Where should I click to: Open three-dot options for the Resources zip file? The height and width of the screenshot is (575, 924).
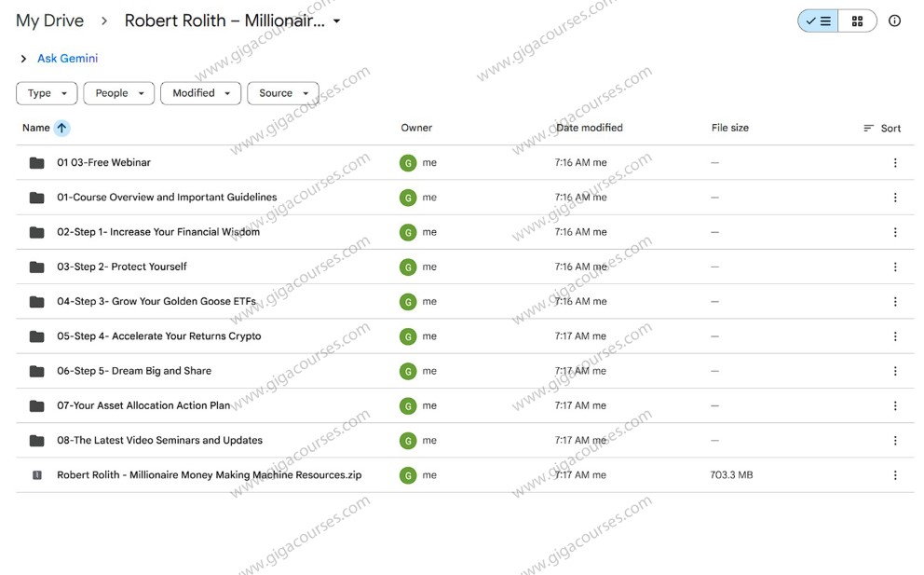[895, 474]
